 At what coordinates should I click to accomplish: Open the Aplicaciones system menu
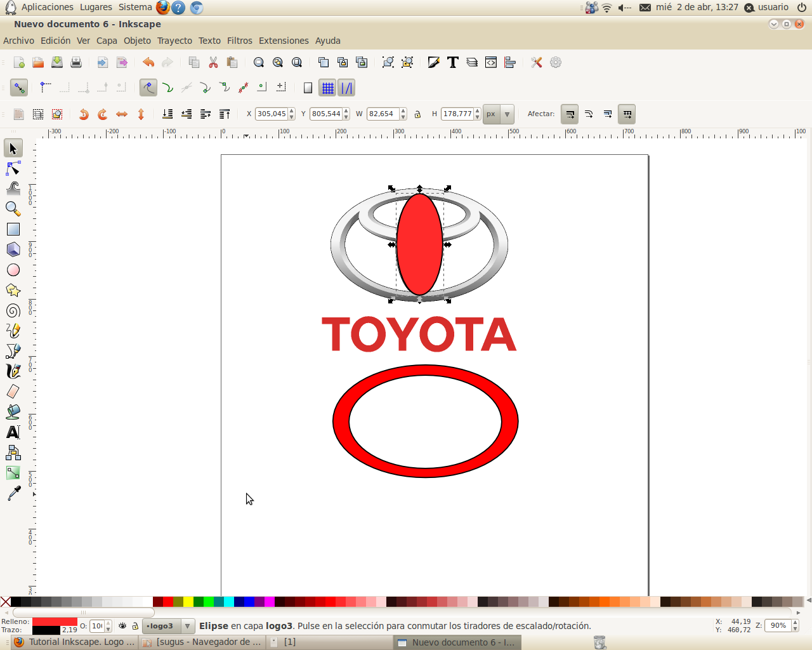[x=48, y=7]
